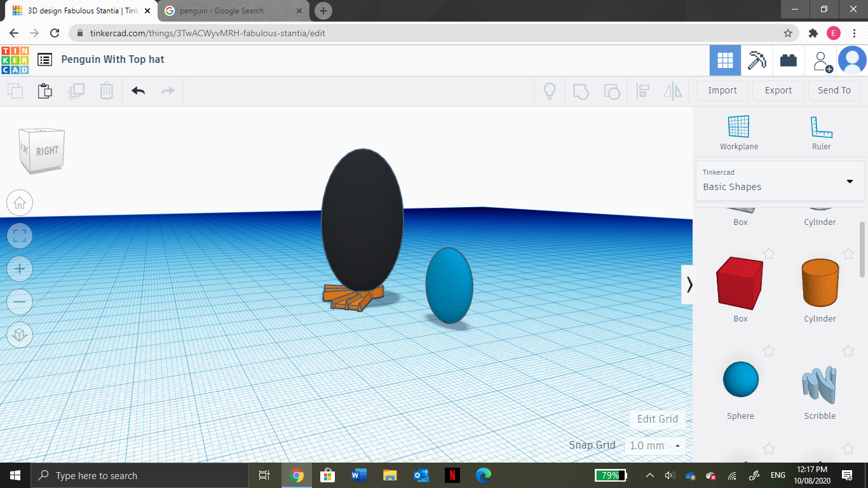
Task: Zoom in with the plus button
Action: 20,269
